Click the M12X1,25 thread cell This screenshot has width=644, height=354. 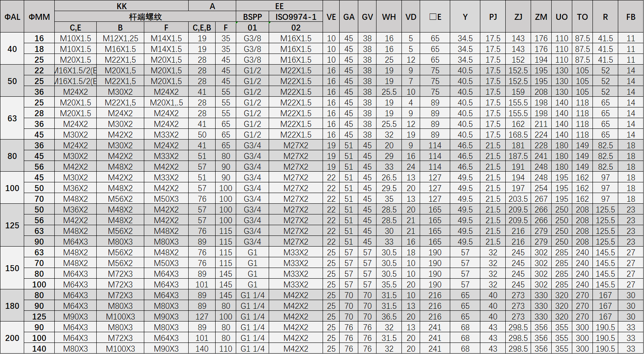coord(120,38)
